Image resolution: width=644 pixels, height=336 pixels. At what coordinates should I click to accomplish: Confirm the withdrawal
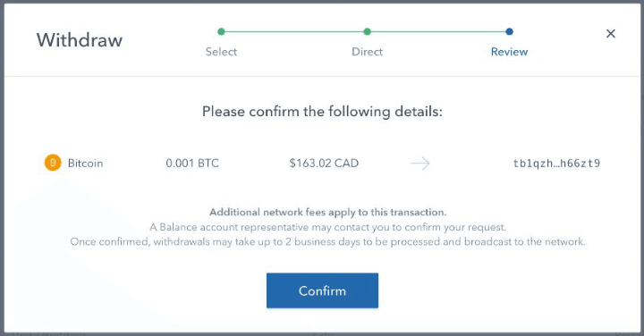(x=322, y=290)
